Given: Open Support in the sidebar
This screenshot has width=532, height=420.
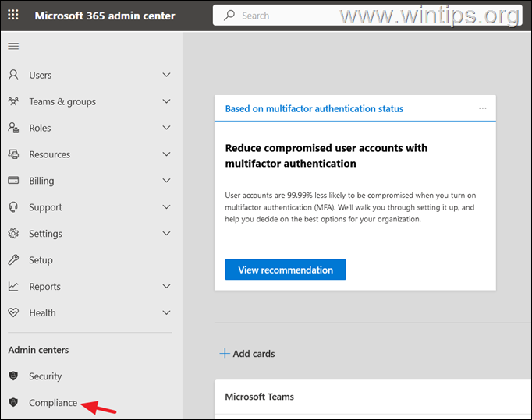Looking at the screenshot, I should 45,207.
